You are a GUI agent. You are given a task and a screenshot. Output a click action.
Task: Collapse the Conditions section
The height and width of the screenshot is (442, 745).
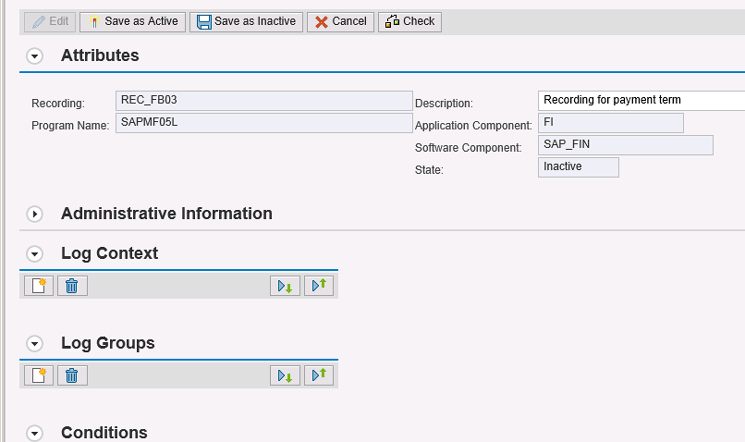[x=36, y=433]
